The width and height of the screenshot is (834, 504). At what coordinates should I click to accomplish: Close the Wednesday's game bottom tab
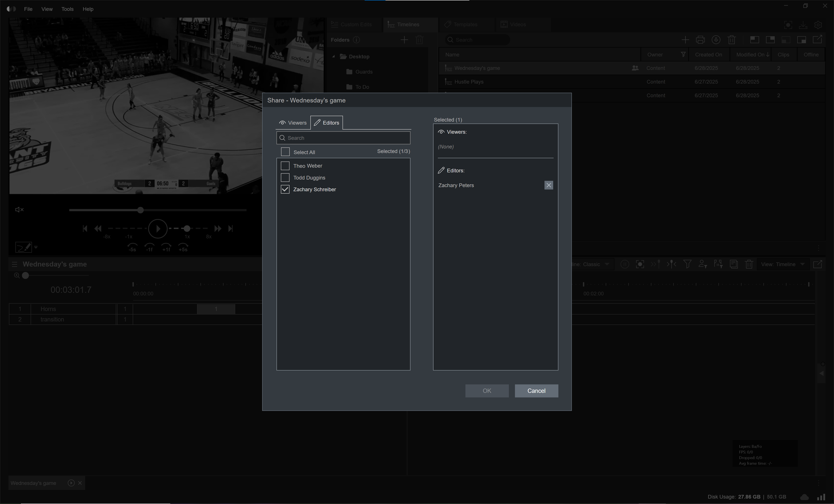point(80,483)
